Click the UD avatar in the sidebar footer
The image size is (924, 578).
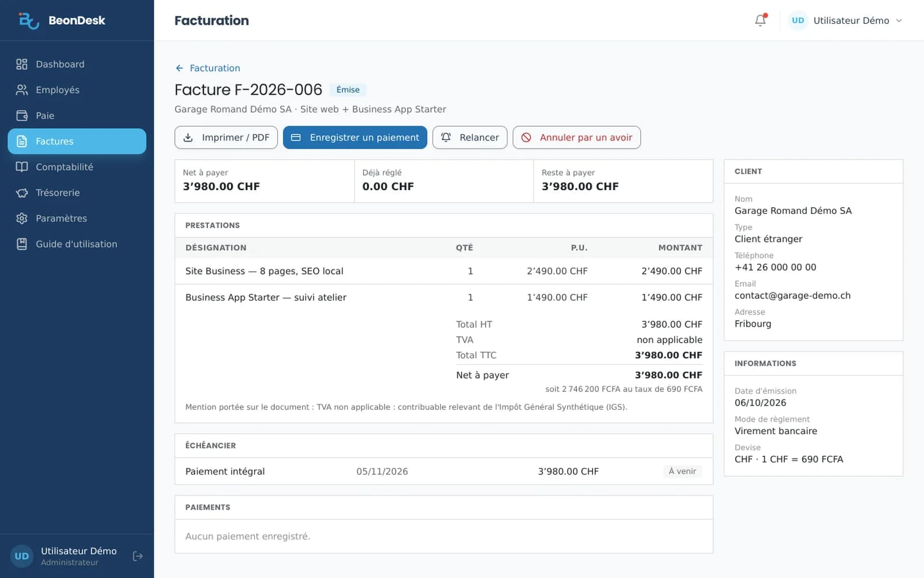point(22,556)
